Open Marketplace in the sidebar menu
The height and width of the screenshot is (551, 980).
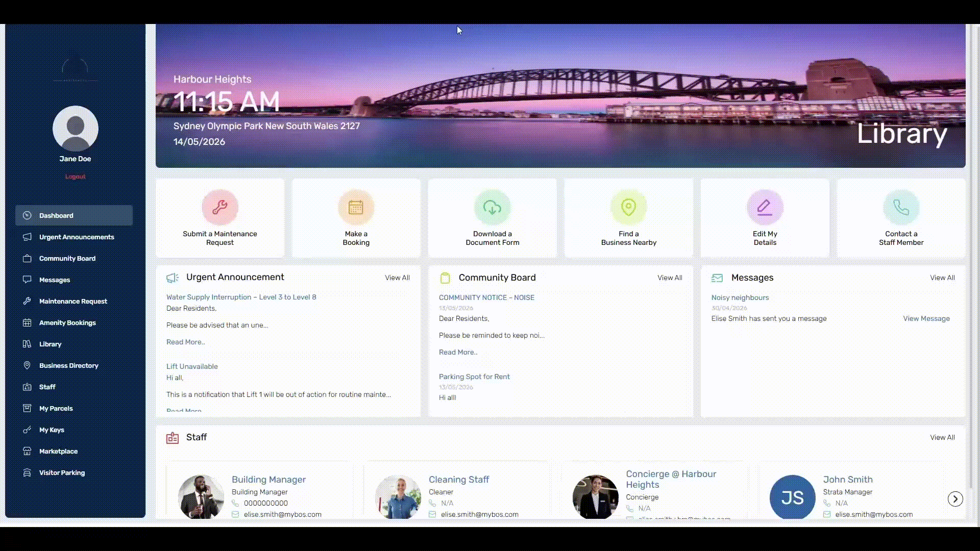[74, 451]
